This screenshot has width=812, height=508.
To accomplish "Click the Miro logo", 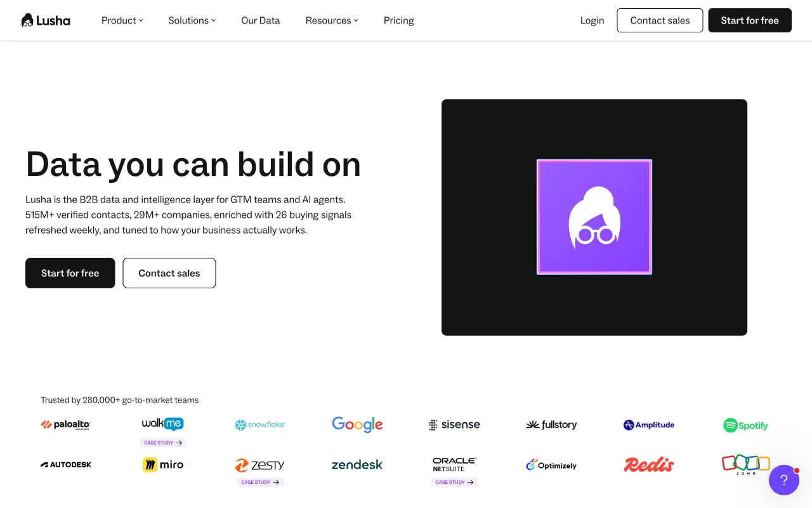I will (x=163, y=465).
